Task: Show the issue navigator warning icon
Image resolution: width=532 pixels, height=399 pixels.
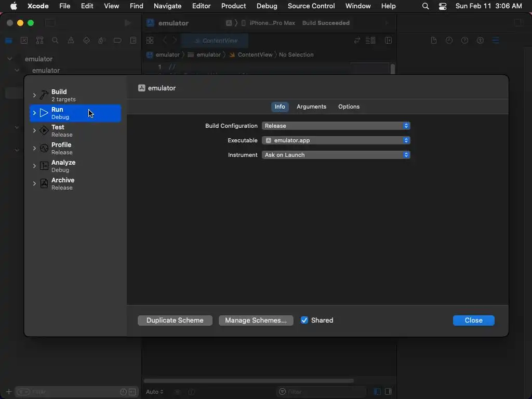Action: coord(71,41)
